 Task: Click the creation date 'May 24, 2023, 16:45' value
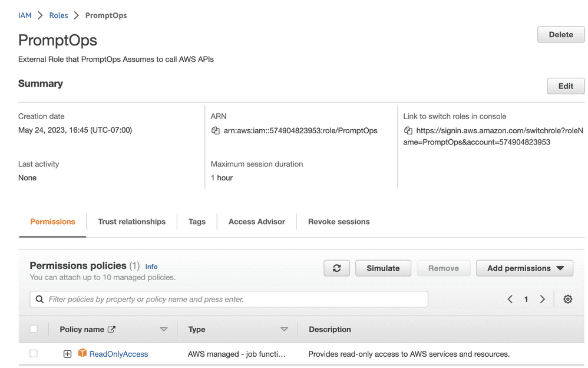75,130
